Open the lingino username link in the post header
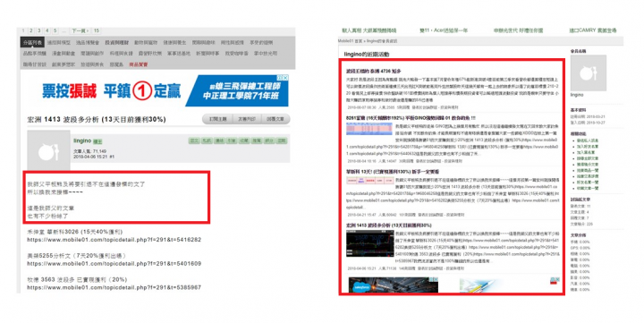Viewport: 644px width, 323px height. [x=82, y=140]
